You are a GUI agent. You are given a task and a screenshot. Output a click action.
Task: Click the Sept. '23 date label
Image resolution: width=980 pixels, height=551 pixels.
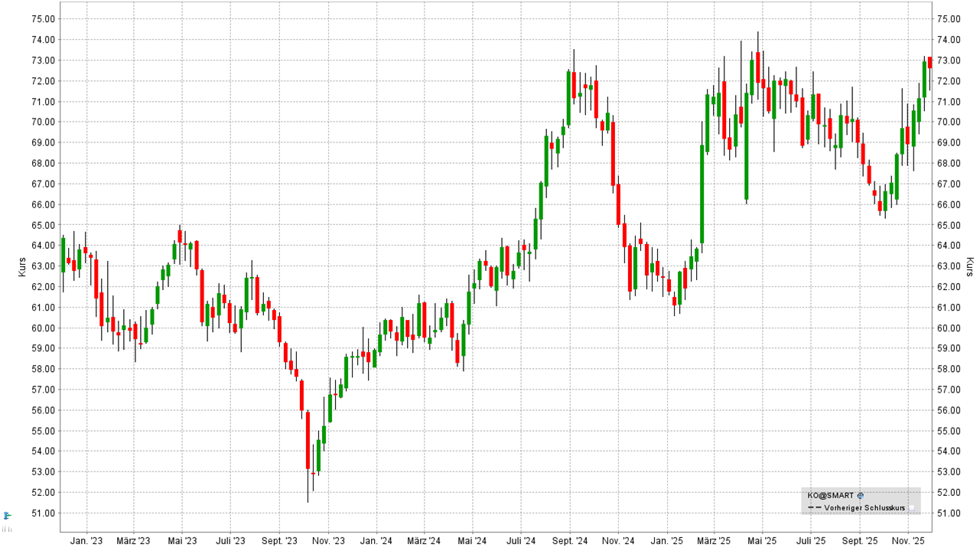pyautogui.click(x=279, y=541)
